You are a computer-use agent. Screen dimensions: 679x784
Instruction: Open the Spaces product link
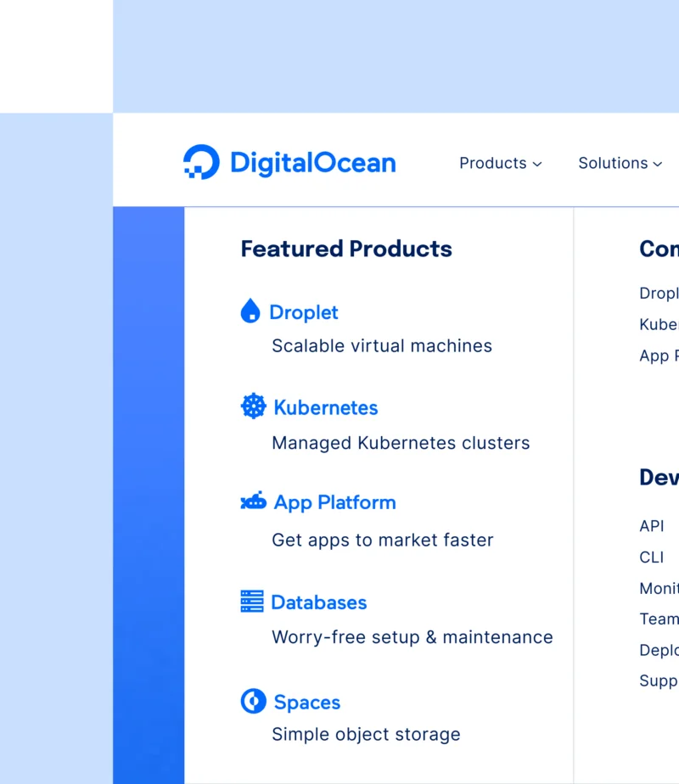tap(307, 703)
